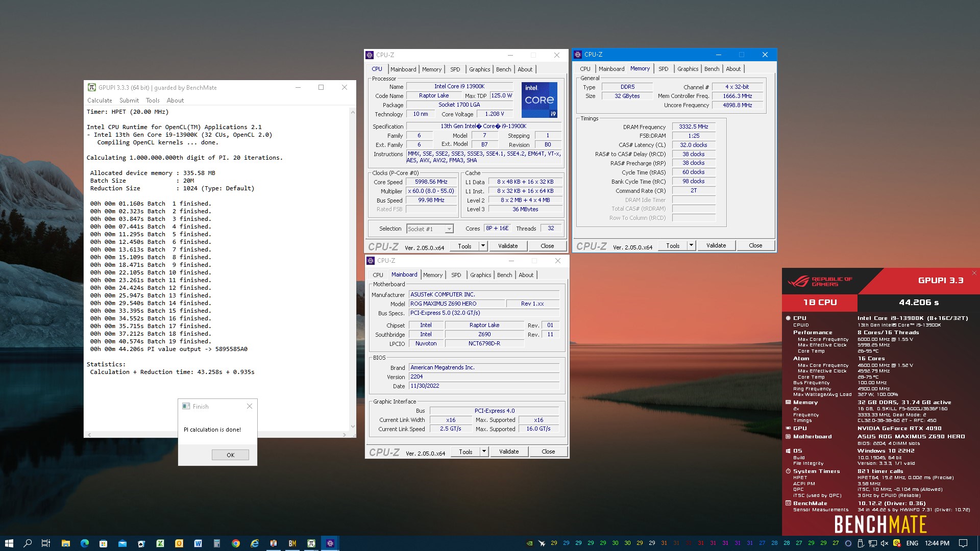980x551 pixels.
Task: Click ENG language indicator in tray
Action: tap(912, 543)
